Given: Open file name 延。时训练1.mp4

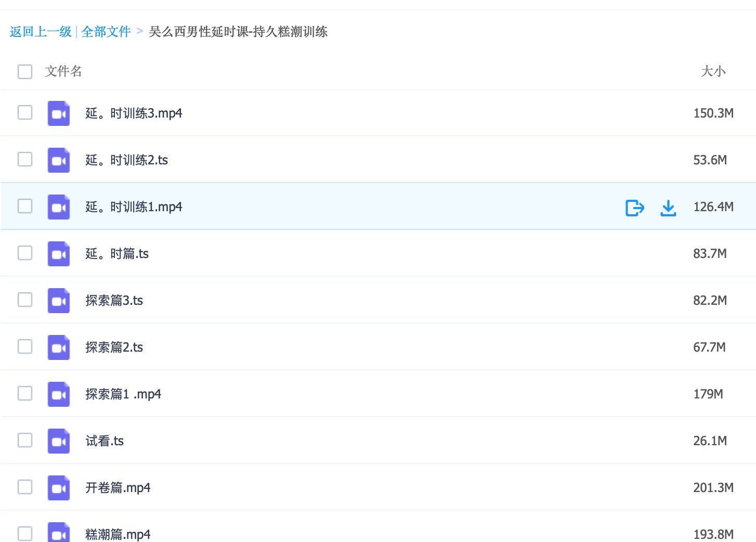Looking at the screenshot, I should pyautogui.click(x=134, y=207).
